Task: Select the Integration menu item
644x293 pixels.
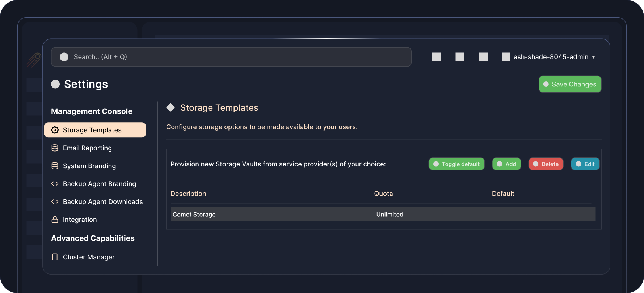Action: [x=80, y=220]
